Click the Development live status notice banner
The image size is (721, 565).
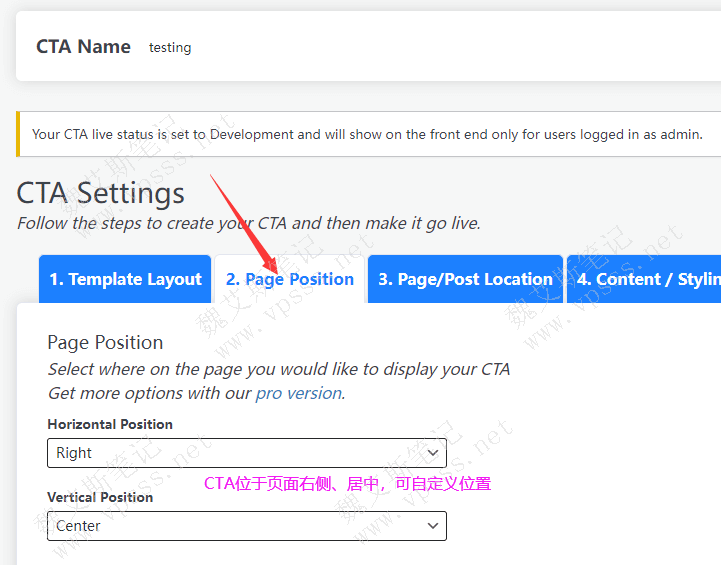coord(367,134)
